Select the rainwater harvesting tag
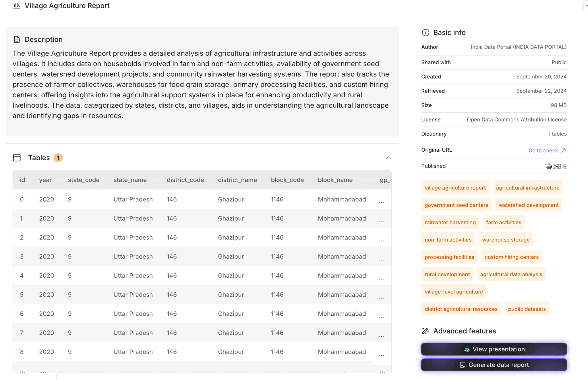Screen dimensions: 588x380 [450, 222]
